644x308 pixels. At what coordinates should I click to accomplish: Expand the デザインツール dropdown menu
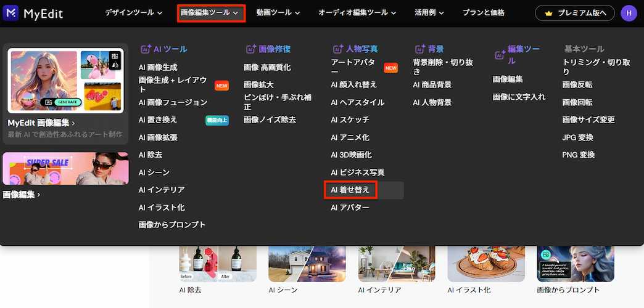tap(133, 13)
